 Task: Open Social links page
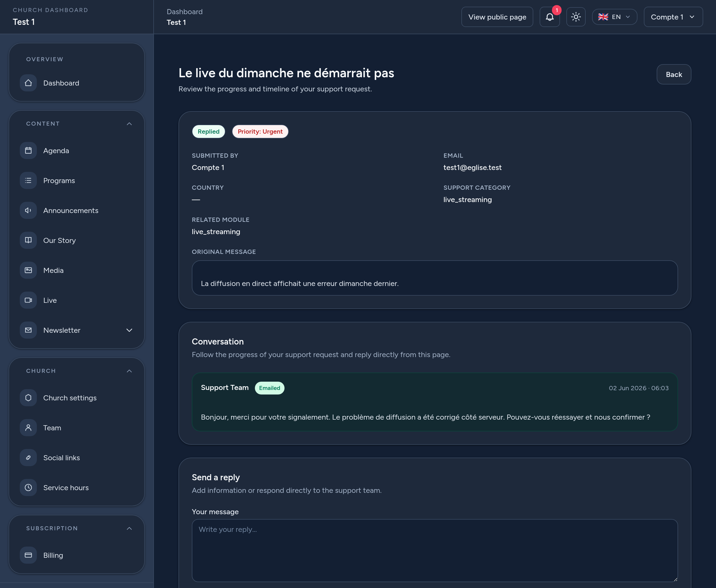[x=76, y=458]
